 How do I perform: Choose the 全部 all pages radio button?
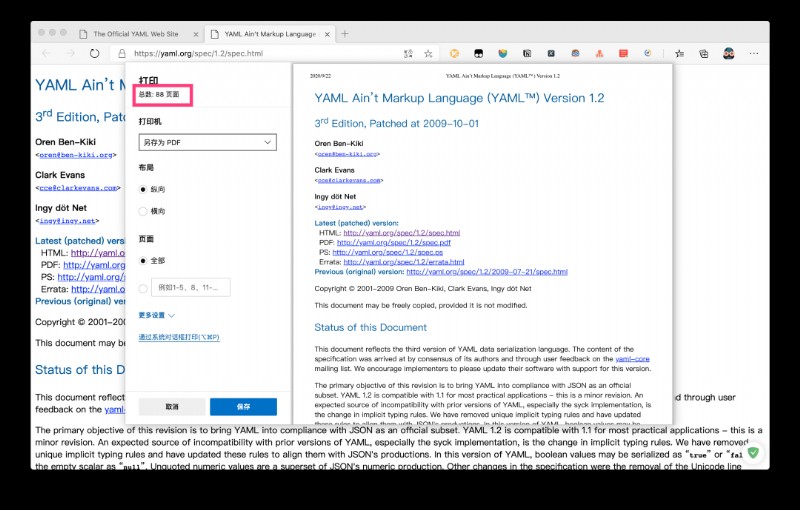(x=143, y=261)
